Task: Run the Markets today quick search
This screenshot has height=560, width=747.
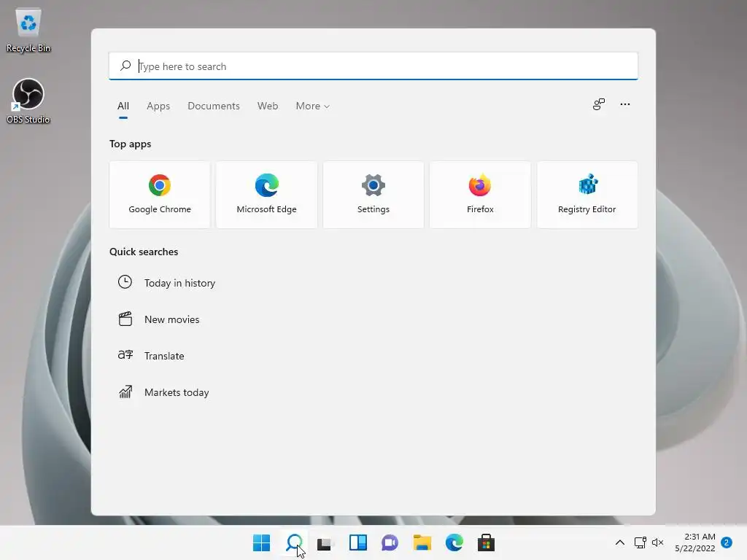Action: click(x=177, y=392)
